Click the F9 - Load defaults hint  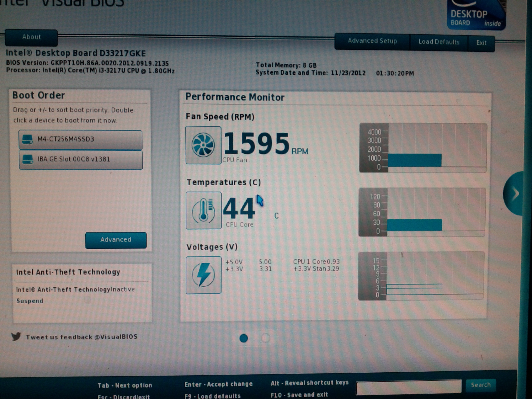pos(212,396)
